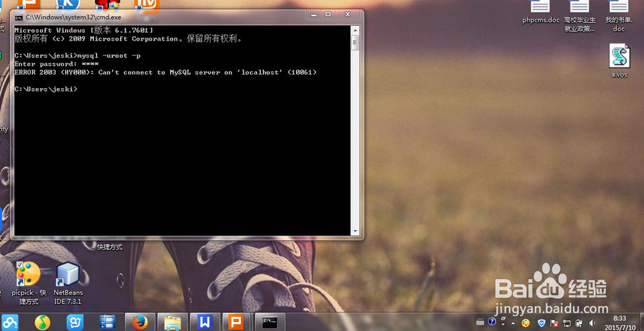This screenshot has height=331, width=644.
Task: Maximize the cmd.exe window
Action: coord(328,14)
